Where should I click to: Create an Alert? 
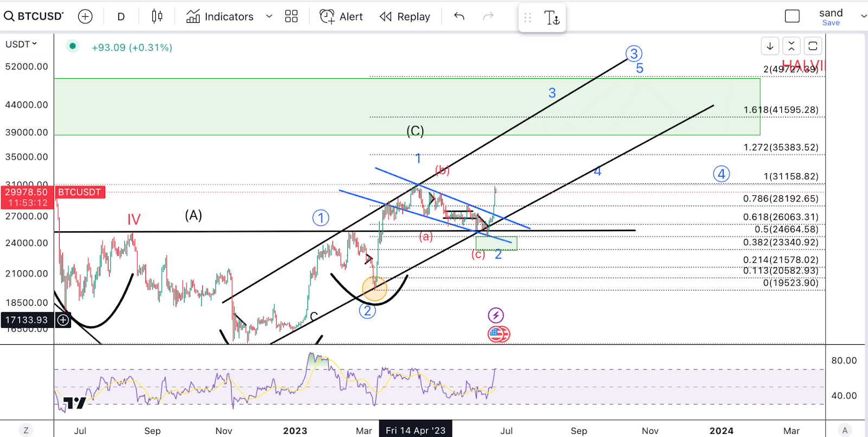[x=341, y=16]
